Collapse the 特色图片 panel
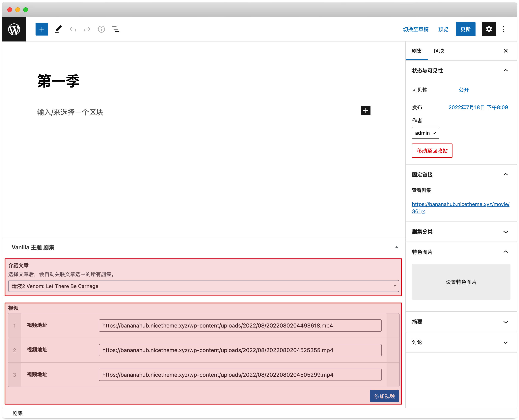This screenshot has height=420, width=519. click(x=461, y=252)
